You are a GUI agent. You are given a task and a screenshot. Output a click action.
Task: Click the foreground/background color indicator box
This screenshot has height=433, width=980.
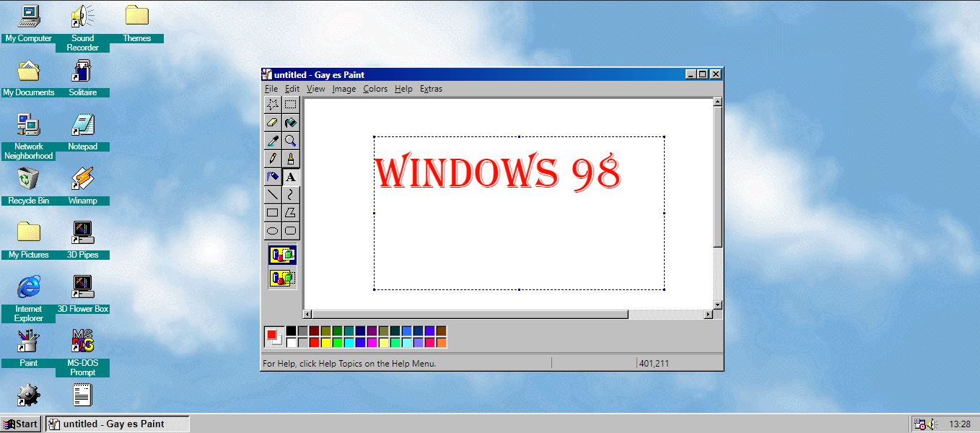(274, 337)
